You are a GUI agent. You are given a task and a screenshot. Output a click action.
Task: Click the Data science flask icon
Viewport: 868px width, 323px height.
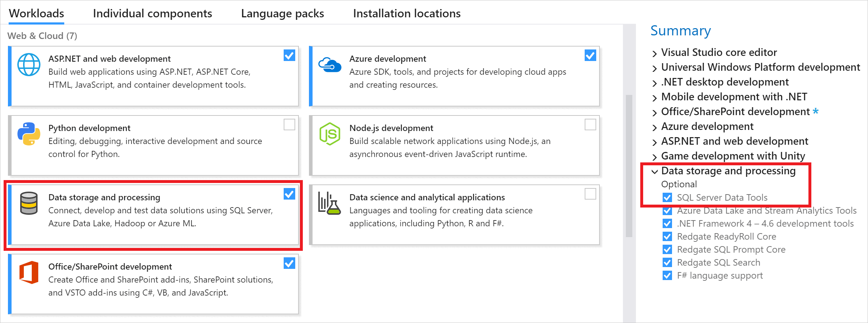pyautogui.click(x=329, y=203)
